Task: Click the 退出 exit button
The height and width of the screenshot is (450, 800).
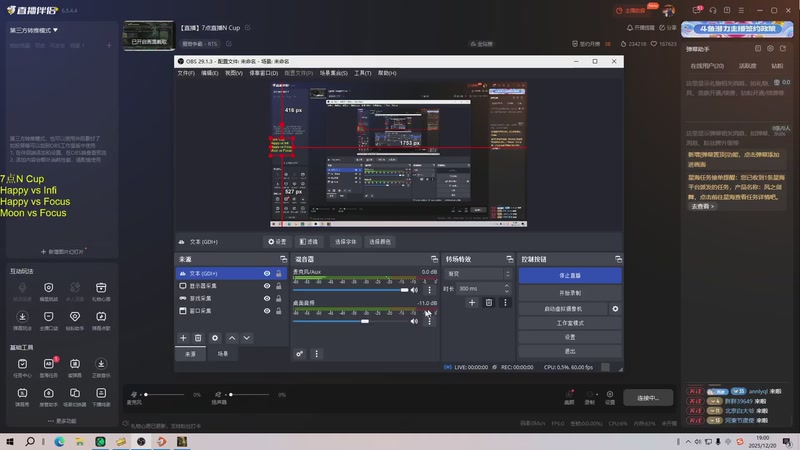Action: [570, 352]
